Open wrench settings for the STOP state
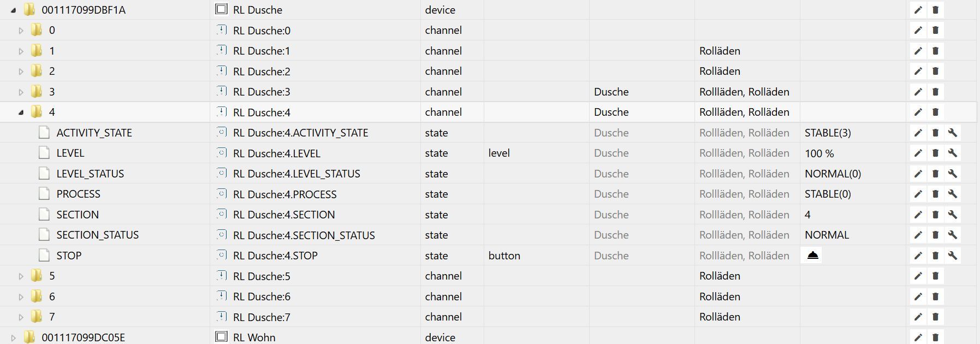 click(x=953, y=256)
